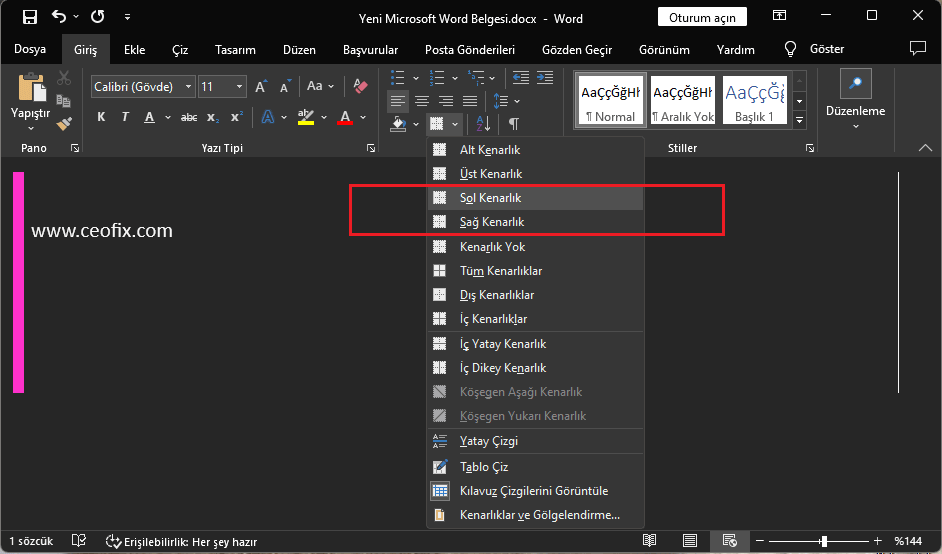This screenshot has height=554, width=942.
Task: Select the Format Painter brush
Action: coord(64,124)
